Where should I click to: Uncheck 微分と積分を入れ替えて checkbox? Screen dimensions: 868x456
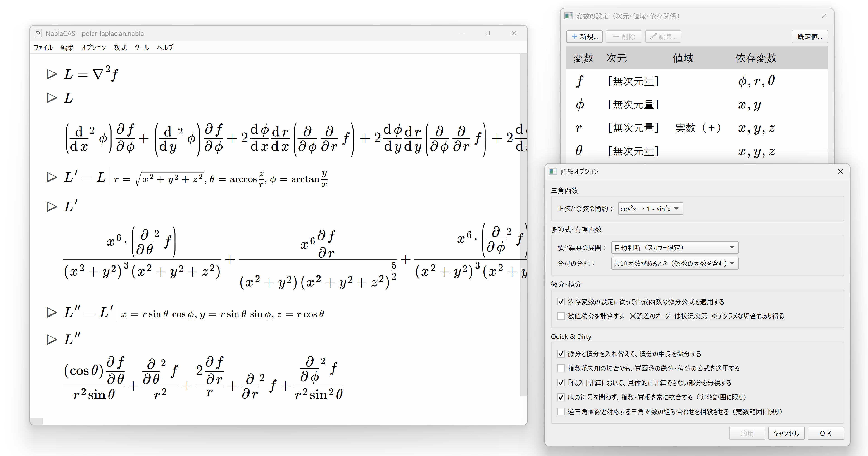561,354
